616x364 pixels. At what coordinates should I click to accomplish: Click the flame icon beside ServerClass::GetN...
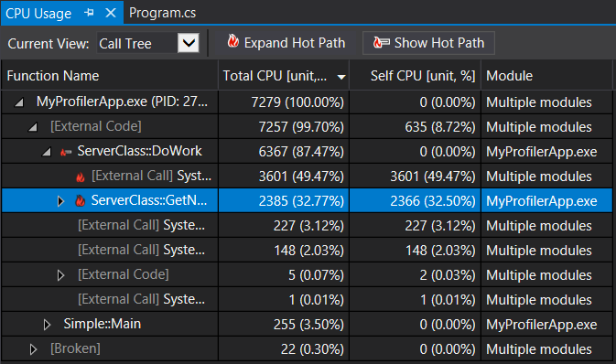81,201
